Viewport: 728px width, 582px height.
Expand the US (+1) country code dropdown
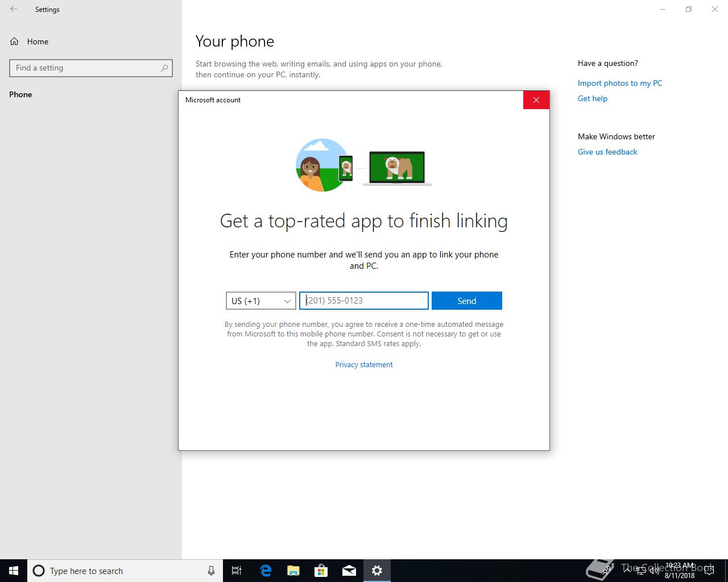pyautogui.click(x=261, y=301)
